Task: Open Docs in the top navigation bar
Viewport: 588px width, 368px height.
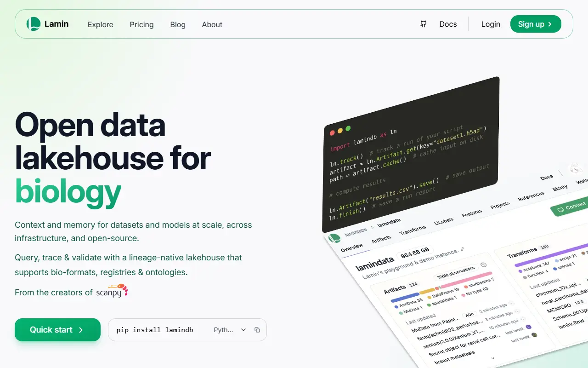Action: [x=448, y=24]
